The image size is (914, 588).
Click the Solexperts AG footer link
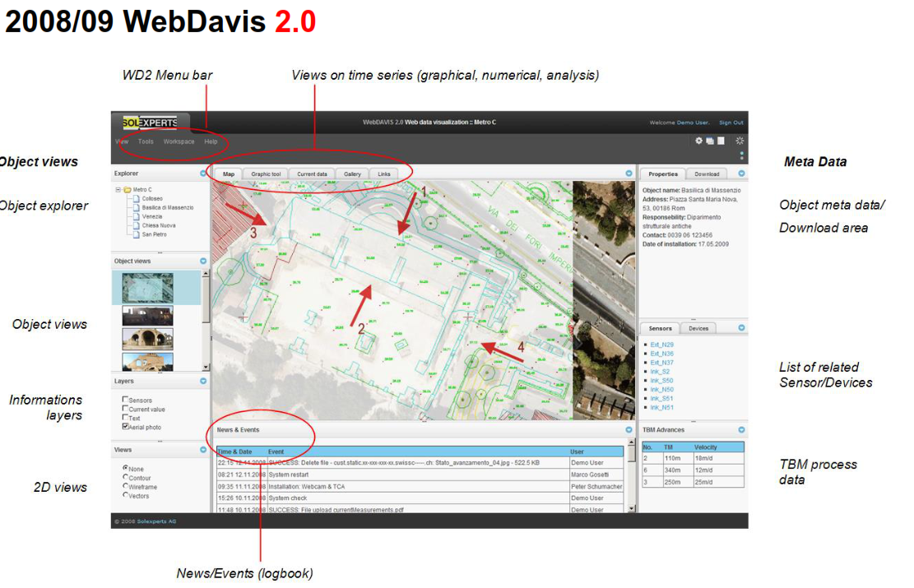coord(156,521)
